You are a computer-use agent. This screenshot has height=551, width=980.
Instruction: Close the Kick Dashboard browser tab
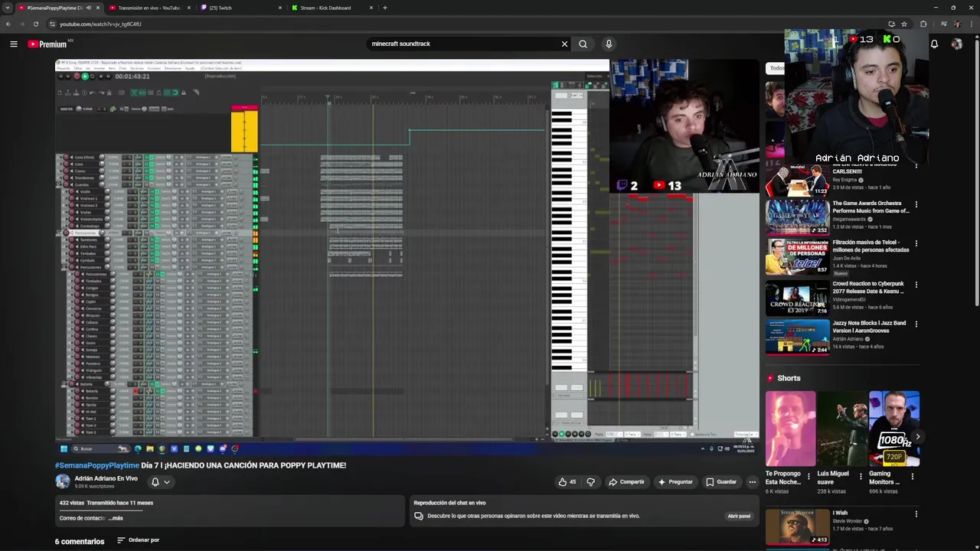tap(371, 8)
